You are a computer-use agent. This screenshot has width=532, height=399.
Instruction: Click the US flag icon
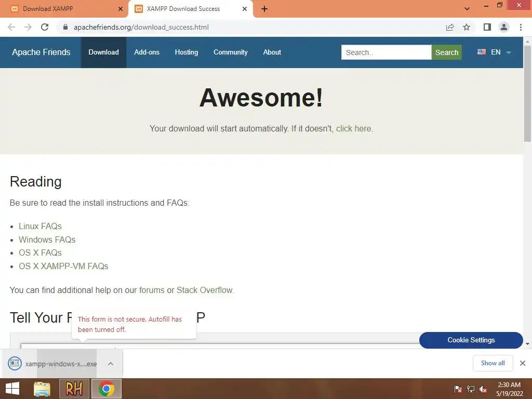click(482, 52)
